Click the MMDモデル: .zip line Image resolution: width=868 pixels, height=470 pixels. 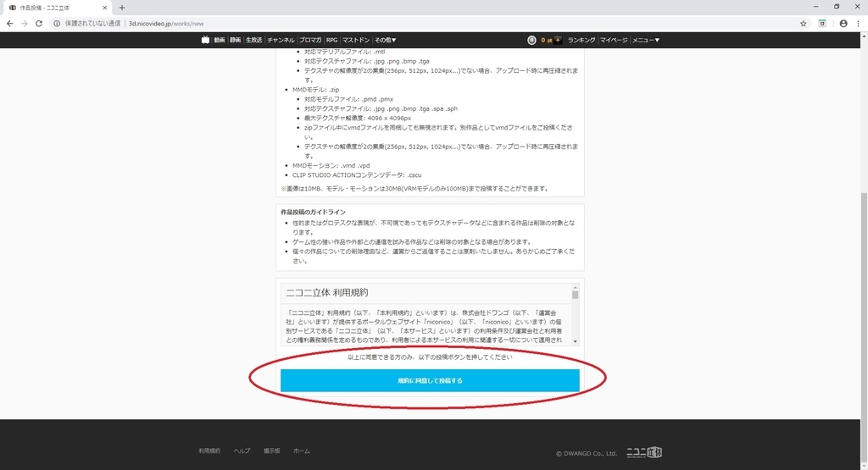tap(315, 90)
